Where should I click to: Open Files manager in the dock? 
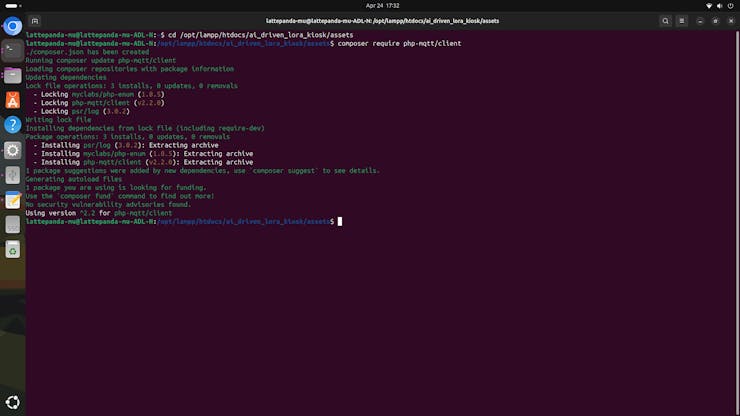coord(13,76)
